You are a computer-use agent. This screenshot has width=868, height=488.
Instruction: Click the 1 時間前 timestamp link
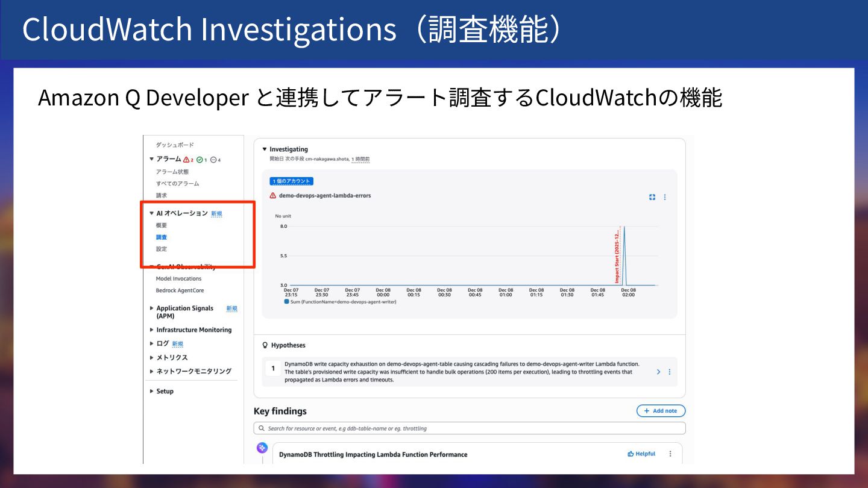click(360, 159)
